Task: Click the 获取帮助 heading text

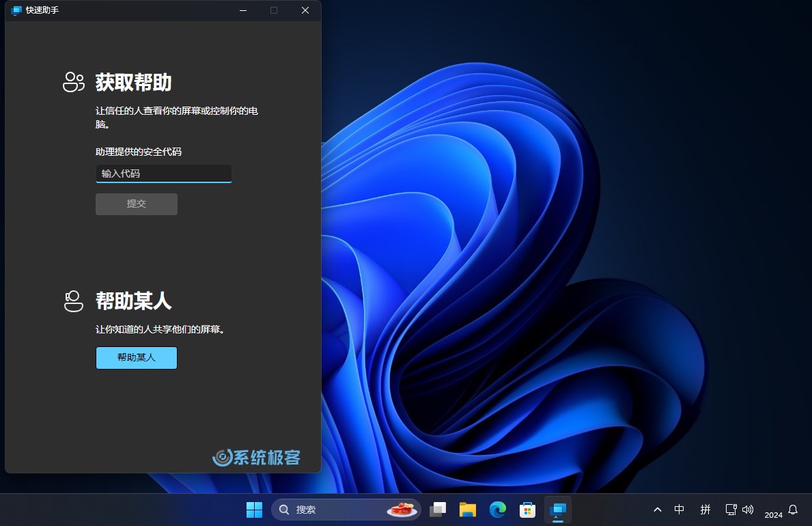Action: pos(134,83)
